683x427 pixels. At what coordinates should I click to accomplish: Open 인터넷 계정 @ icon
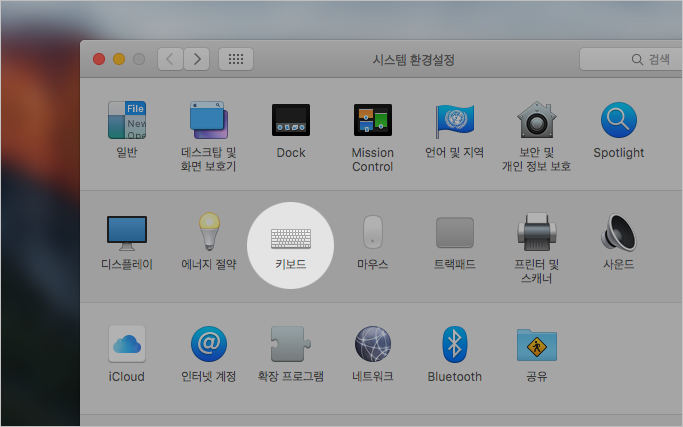209,344
